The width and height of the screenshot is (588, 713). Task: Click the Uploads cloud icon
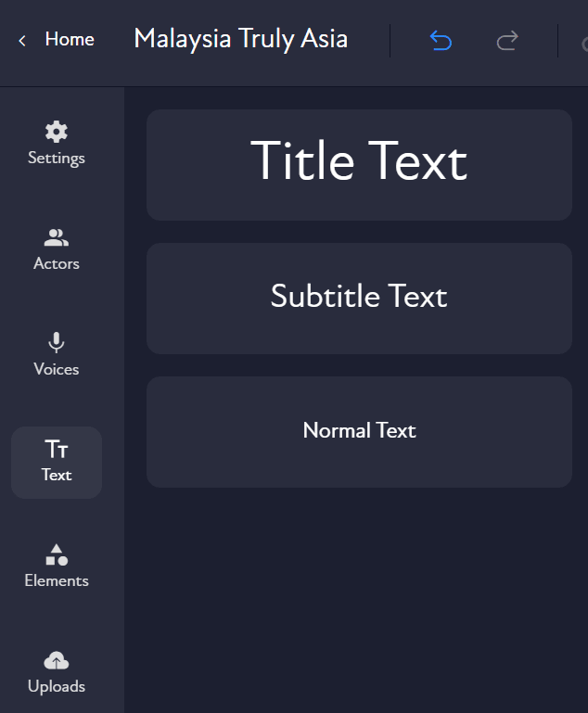(x=57, y=660)
